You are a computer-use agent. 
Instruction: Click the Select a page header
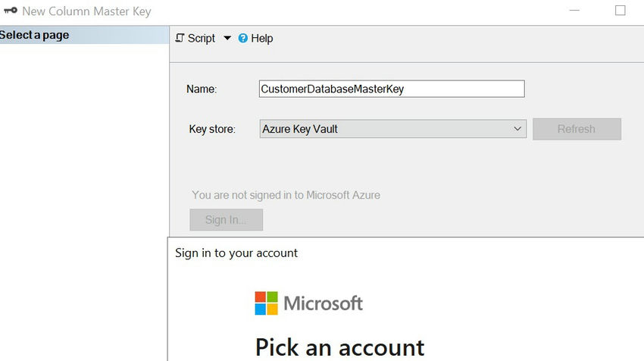(x=35, y=35)
